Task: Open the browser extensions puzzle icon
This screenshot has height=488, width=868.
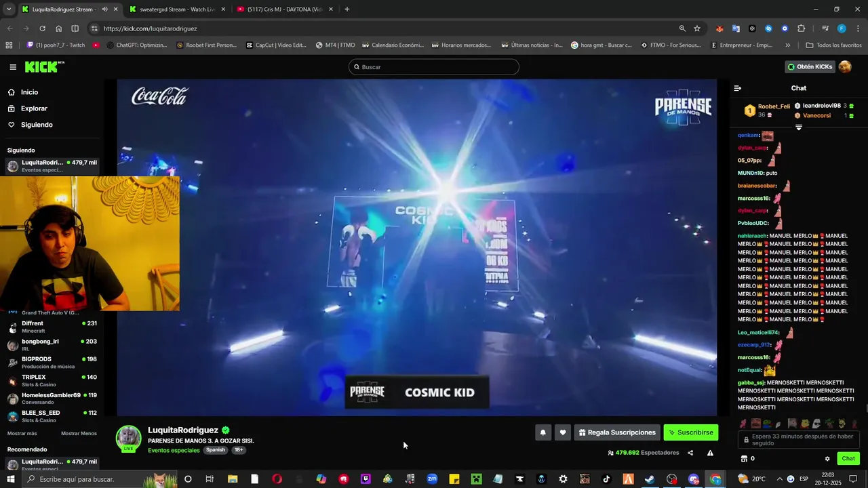Action: 801,28
